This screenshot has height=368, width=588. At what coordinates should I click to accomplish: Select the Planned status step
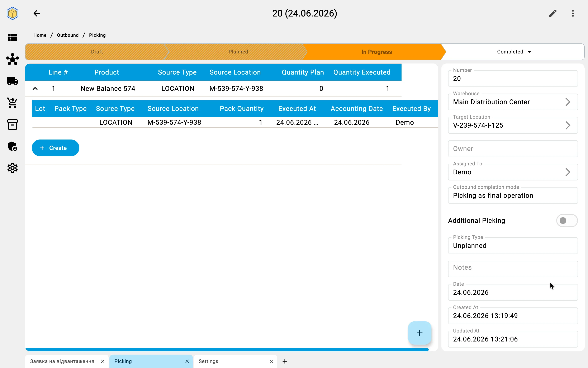click(x=238, y=52)
